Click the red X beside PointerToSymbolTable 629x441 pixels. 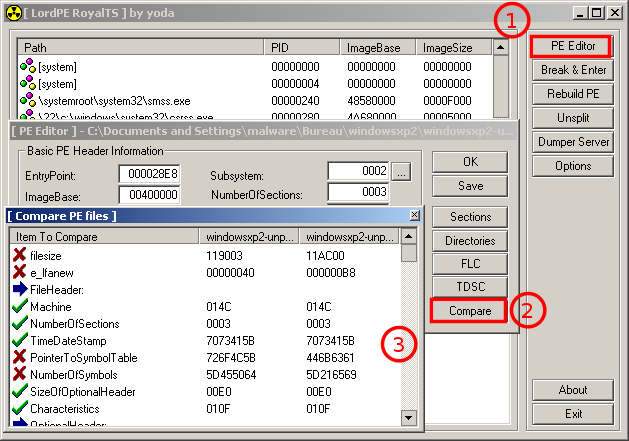point(19,357)
